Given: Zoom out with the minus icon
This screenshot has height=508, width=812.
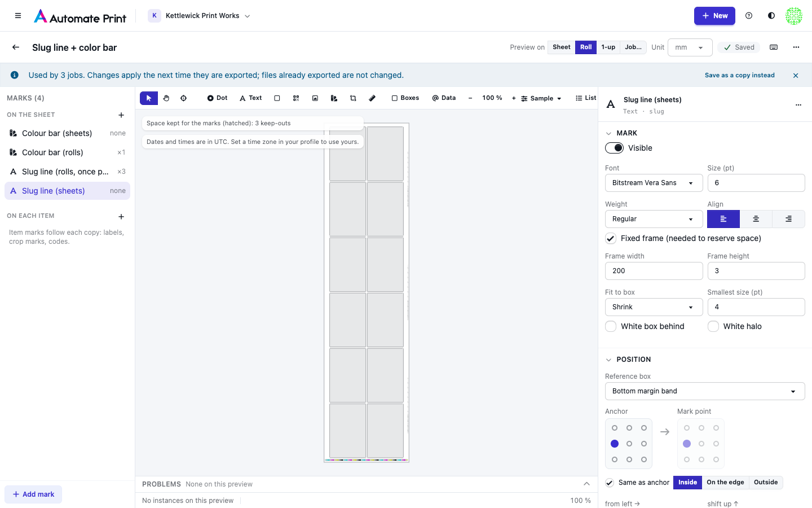Looking at the screenshot, I should [470, 98].
